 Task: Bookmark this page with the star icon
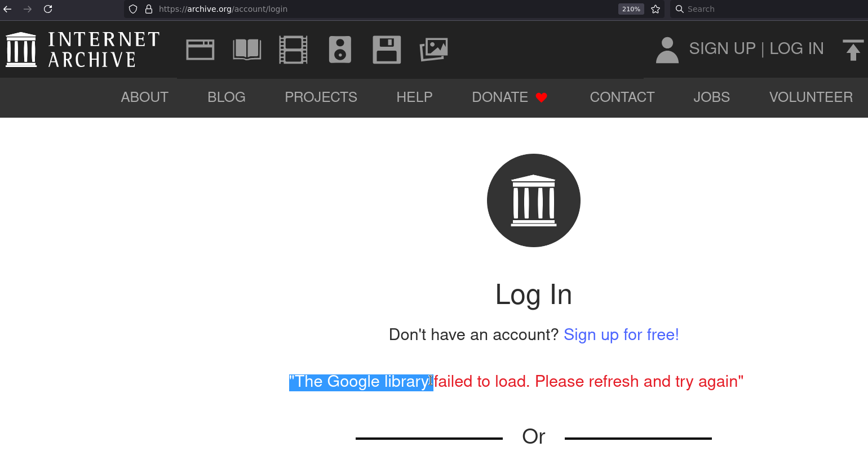pos(656,9)
